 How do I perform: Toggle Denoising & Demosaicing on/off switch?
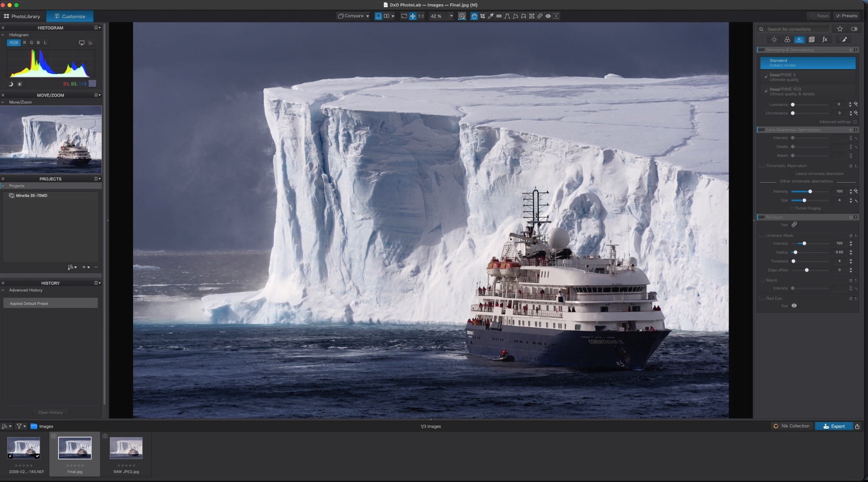click(762, 50)
